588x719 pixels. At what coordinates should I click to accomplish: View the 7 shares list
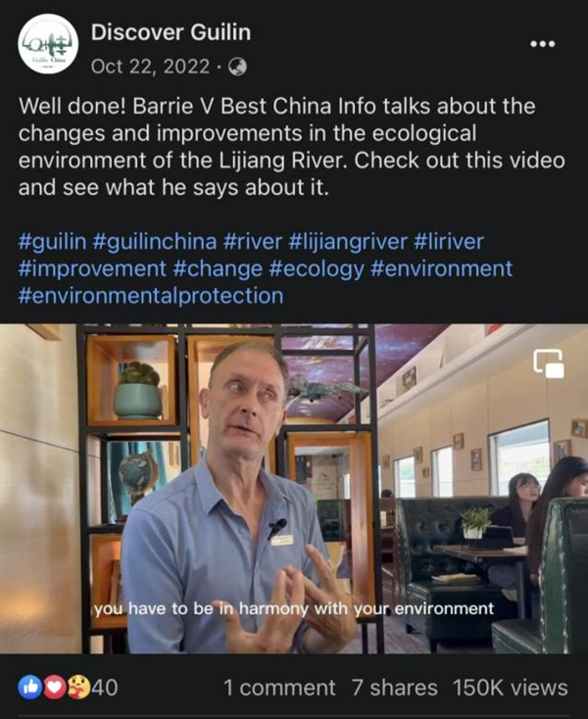click(394, 688)
